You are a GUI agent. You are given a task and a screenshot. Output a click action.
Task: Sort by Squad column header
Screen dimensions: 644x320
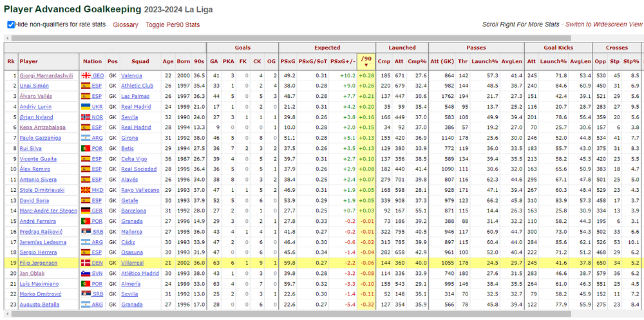click(140, 61)
